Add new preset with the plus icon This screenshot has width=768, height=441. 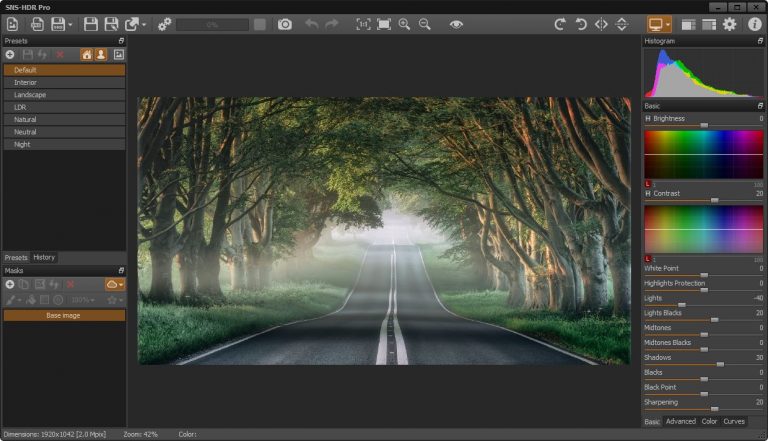(x=10, y=54)
